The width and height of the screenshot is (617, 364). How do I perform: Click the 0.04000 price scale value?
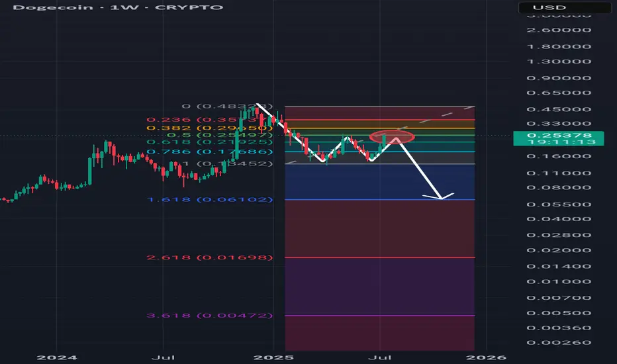[559, 219]
